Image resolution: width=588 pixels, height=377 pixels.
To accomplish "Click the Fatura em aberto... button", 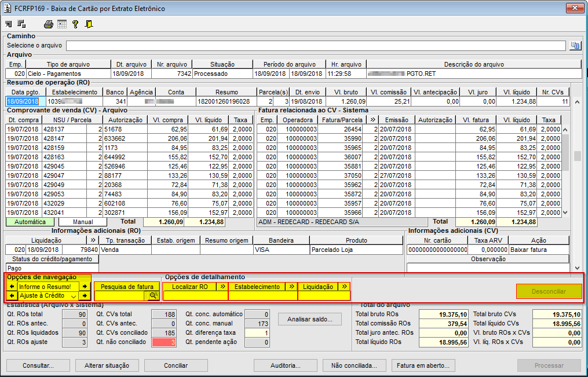I will (x=423, y=365).
